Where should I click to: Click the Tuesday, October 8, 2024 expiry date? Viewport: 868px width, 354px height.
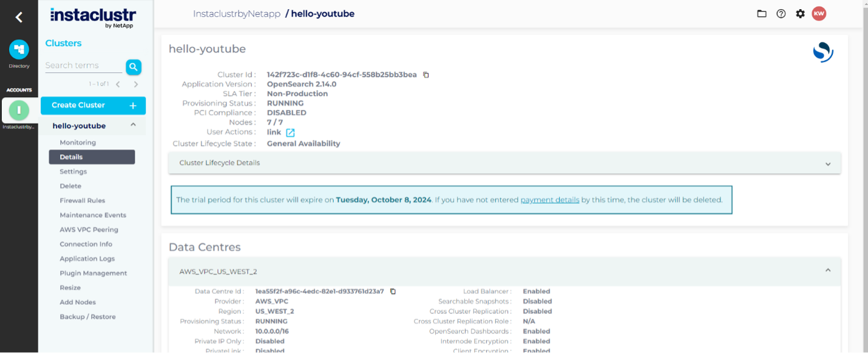click(x=384, y=200)
